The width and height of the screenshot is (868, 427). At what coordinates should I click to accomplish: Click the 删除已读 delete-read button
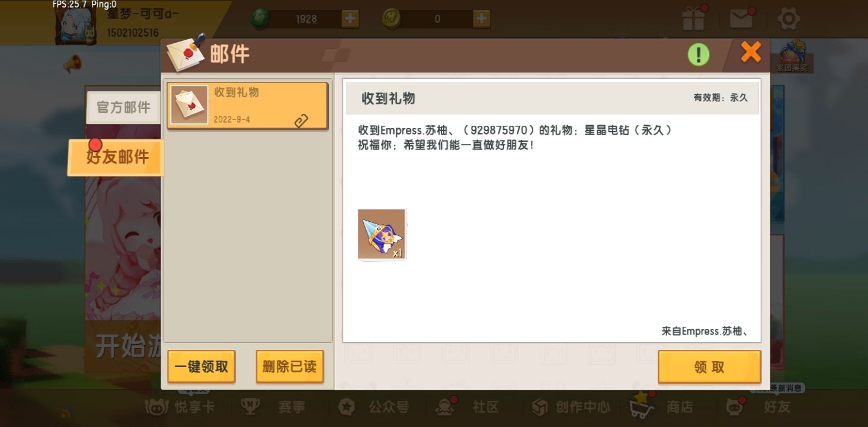pyautogui.click(x=290, y=367)
